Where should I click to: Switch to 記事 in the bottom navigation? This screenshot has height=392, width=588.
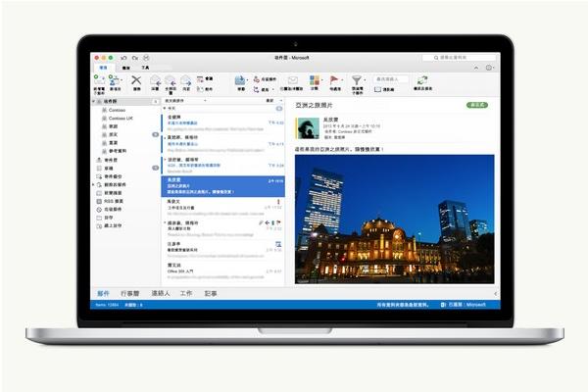click(x=211, y=293)
